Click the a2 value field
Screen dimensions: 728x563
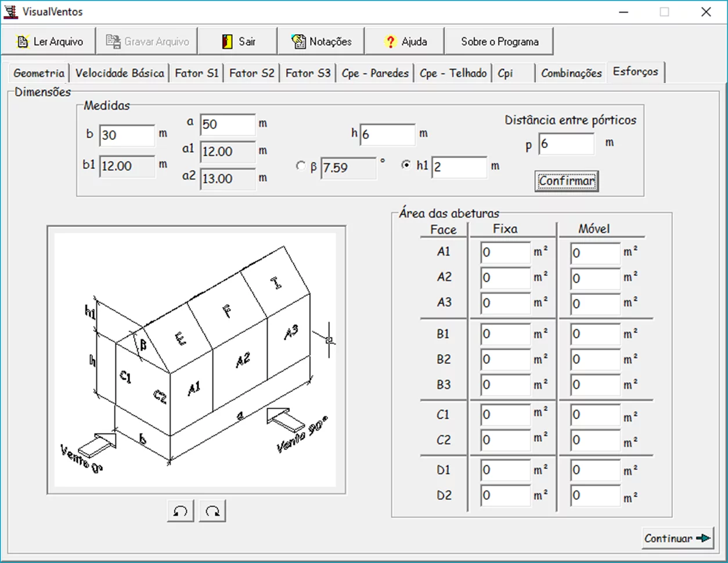[228, 179]
